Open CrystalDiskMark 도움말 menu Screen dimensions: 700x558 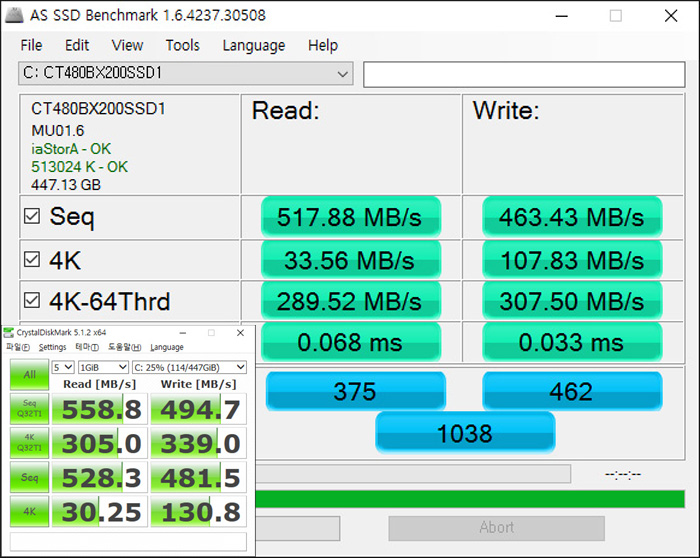pos(125,347)
